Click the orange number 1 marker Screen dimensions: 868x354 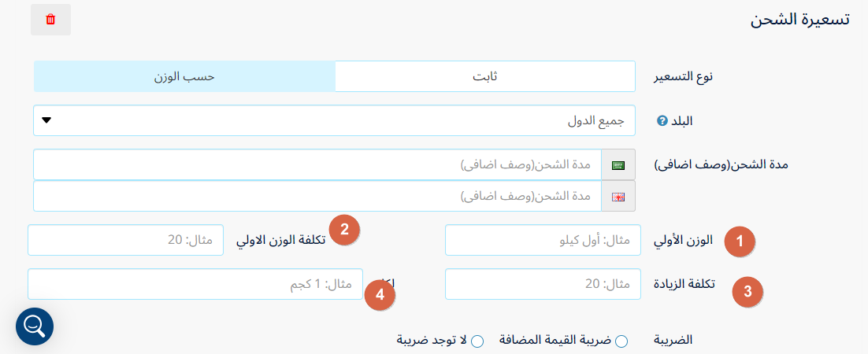point(740,242)
